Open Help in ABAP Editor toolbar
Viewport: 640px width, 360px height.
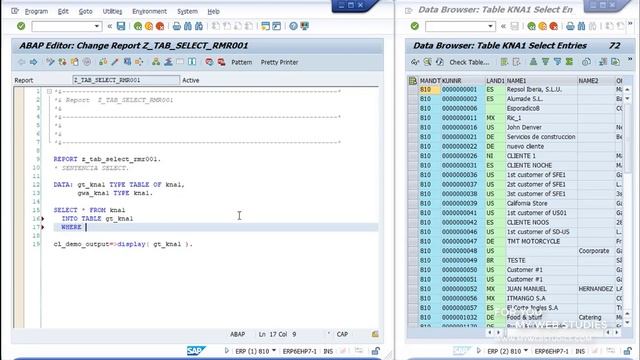(x=293, y=26)
